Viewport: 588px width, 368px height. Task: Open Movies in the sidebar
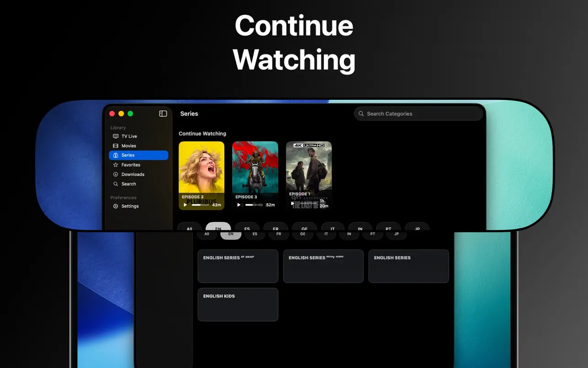click(x=139, y=146)
